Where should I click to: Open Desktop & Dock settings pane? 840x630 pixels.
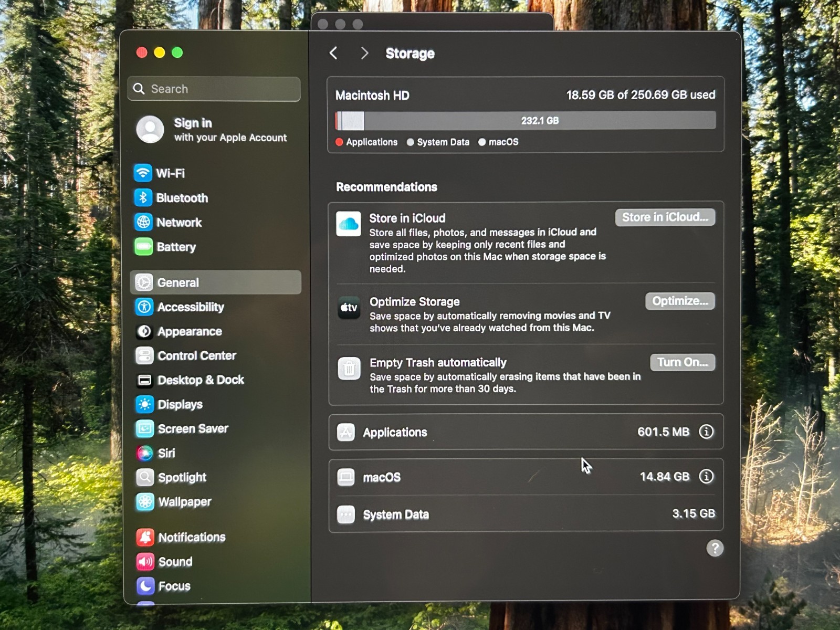200,380
